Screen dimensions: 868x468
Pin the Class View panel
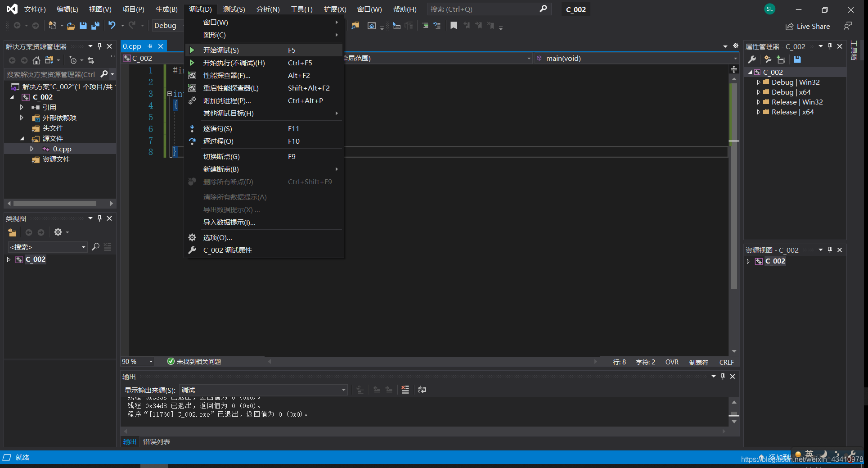(100, 218)
